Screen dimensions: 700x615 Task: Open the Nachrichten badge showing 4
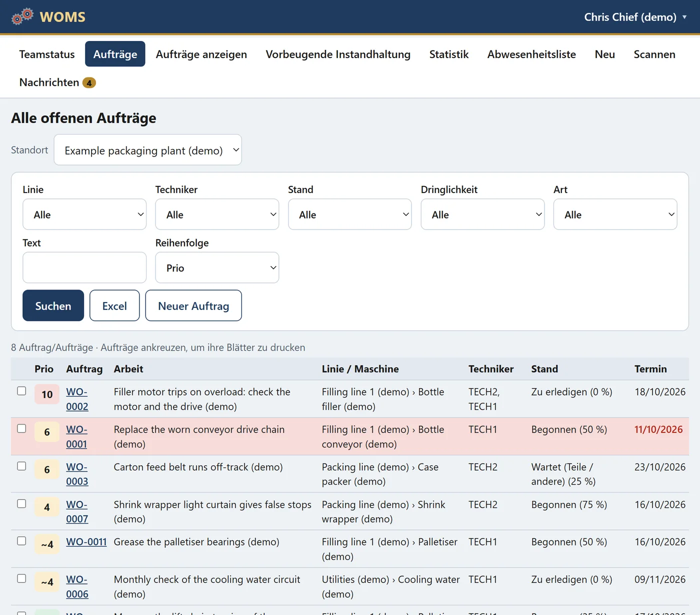point(89,83)
